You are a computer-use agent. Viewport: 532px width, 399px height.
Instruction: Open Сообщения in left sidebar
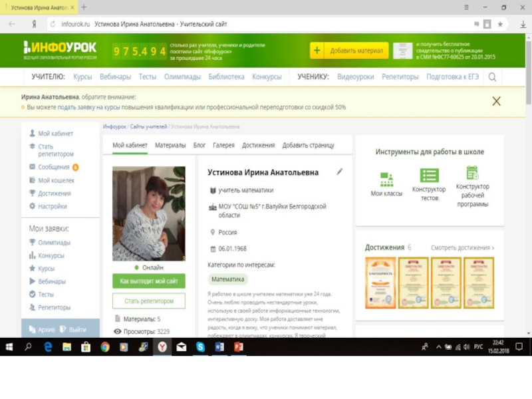pyautogui.click(x=54, y=167)
